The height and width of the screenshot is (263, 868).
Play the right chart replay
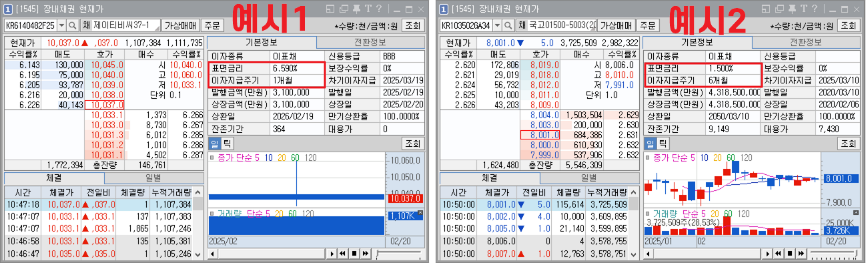coord(768,254)
